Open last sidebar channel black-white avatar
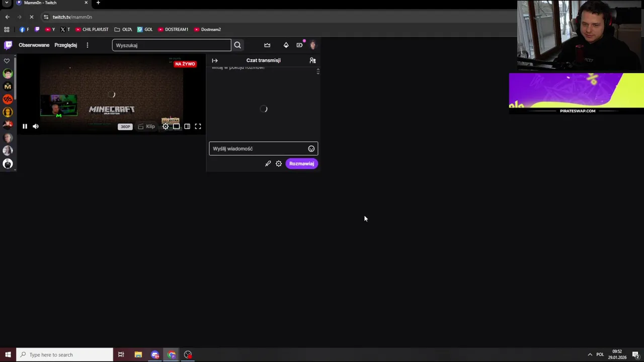 pos(8,163)
